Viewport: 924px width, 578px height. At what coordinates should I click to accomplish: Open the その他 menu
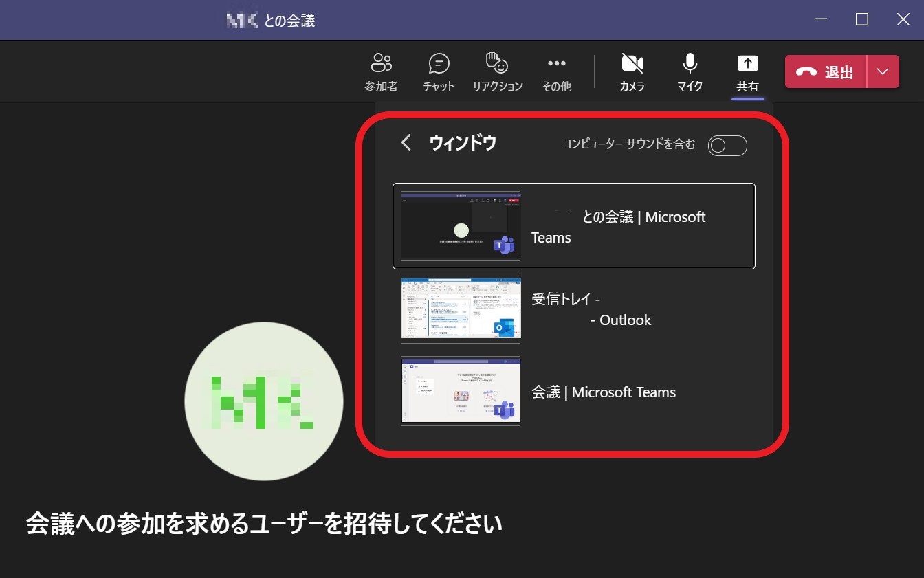(556, 71)
